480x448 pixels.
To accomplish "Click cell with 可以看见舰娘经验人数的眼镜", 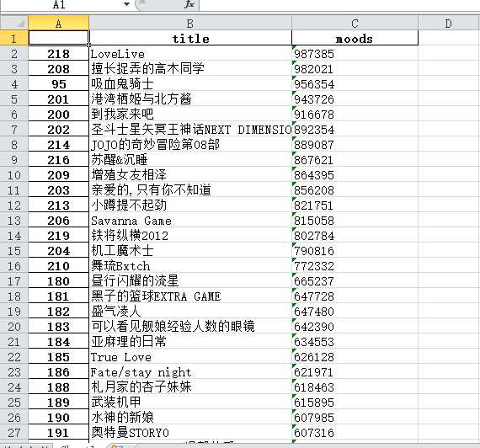I will tap(190, 327).
